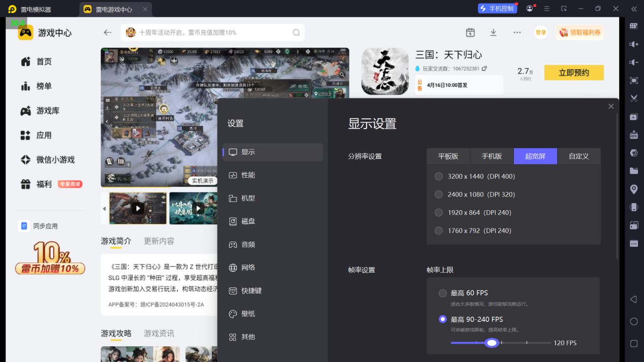
Task: Close the settings dialog
Action: click(x=611, y=106)
